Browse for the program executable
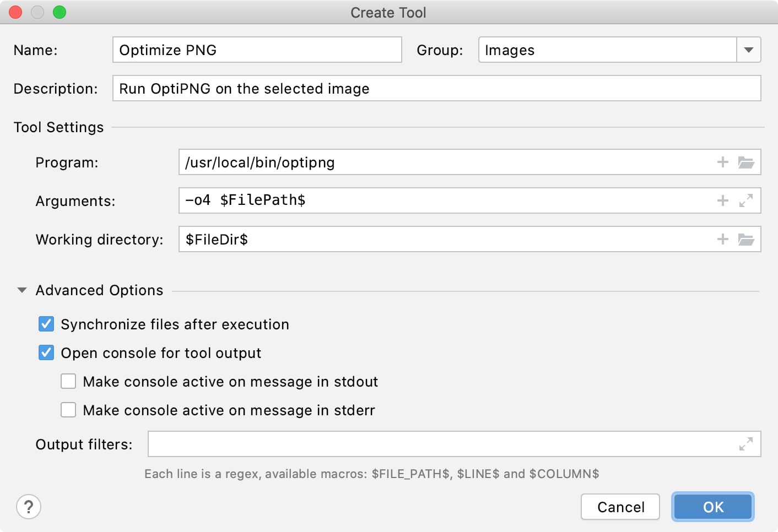Image resolution: width=778 pixels, height=532 pixels. (x=746, y=162)
